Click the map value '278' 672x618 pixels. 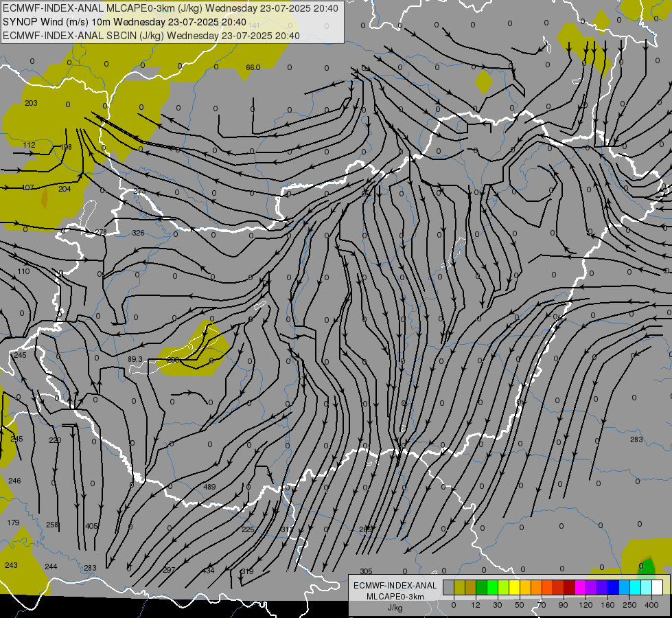point(101,232)
